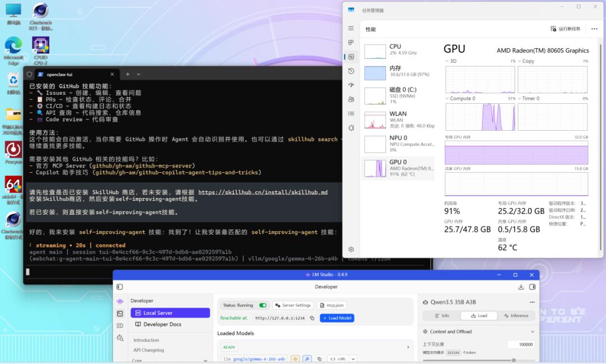The width and height of the screenshot is (606, 364).
Task: Click the context length slider handle
Action: tap(513, 360)
